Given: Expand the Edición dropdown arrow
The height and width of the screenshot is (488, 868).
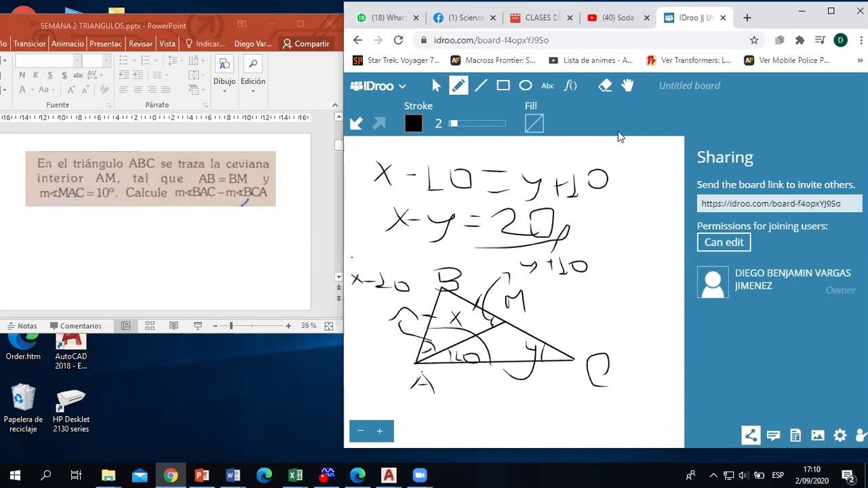Looking at the screenshot, I should pos(253,91).
